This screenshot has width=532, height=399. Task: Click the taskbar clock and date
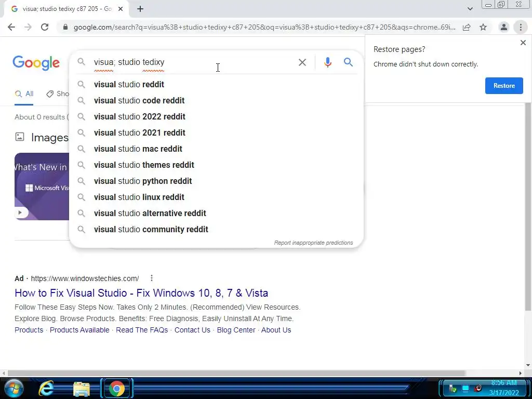coord(504,388)
